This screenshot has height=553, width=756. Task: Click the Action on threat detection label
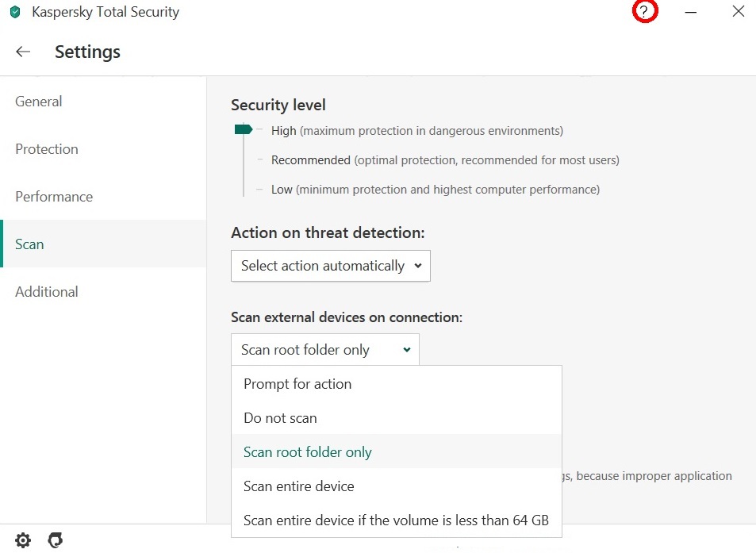point(328,233)
